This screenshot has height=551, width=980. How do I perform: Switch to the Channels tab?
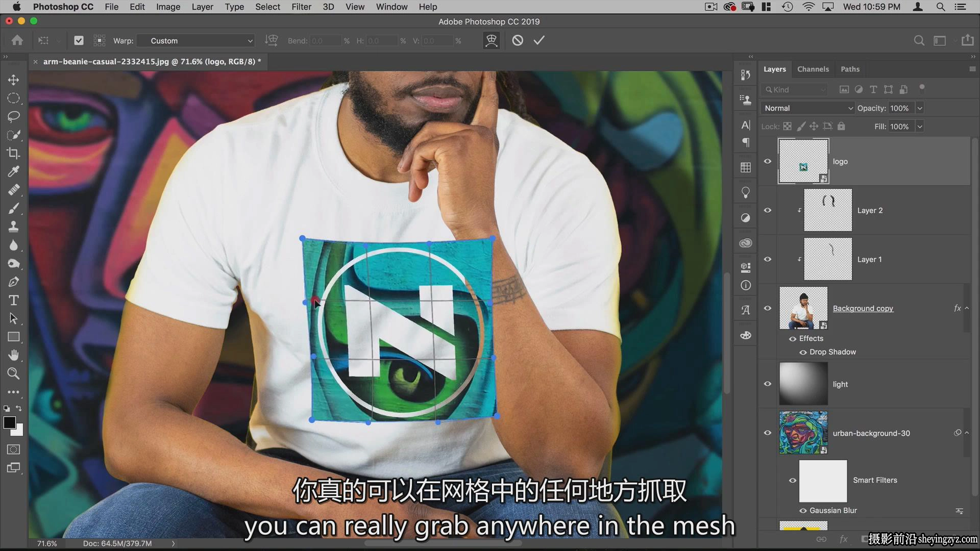click(813, 69)
